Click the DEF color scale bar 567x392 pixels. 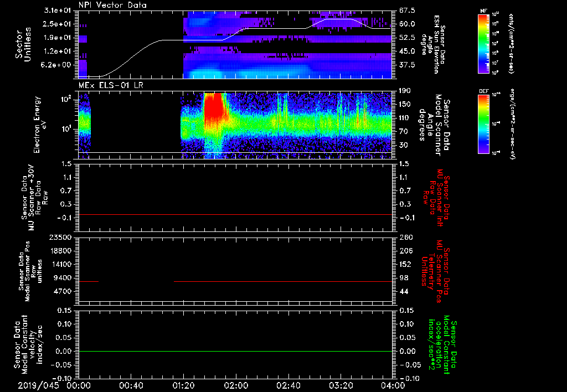(x=483, y=124)
